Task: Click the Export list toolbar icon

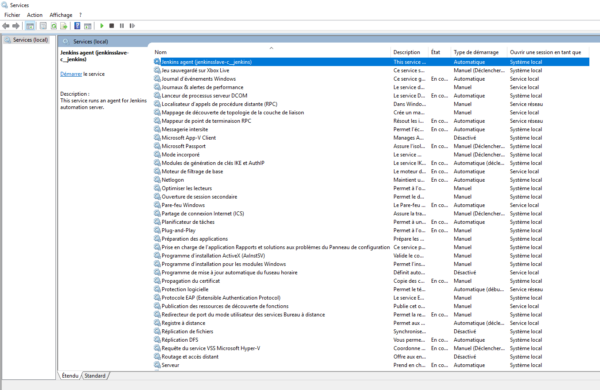Action: click(x=64, y=26)
